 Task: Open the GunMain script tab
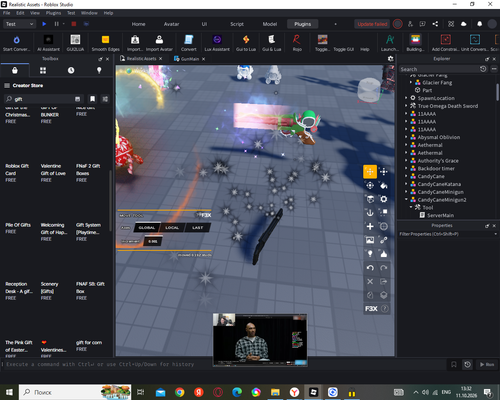(x=189, y=59)
